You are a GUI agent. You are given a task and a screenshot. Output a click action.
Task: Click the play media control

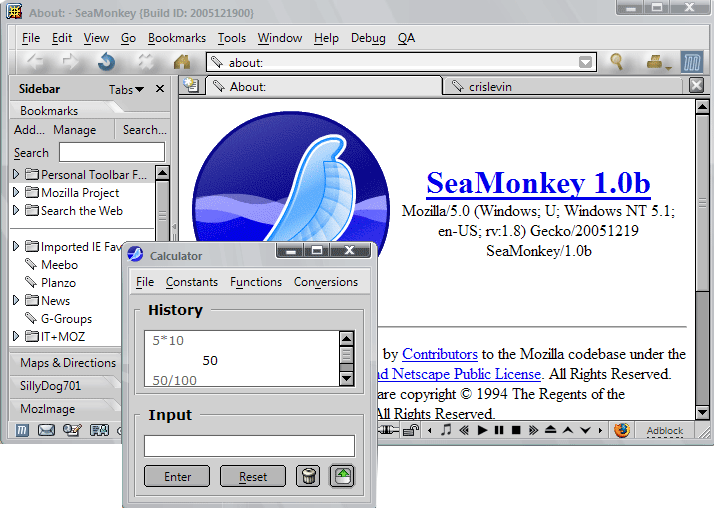(x=482, y=430)
